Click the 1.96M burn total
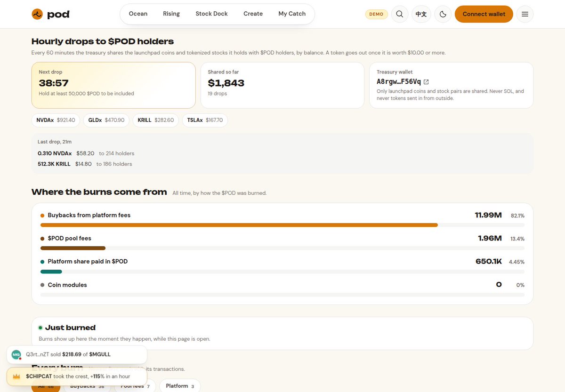 tap(490, 238)
